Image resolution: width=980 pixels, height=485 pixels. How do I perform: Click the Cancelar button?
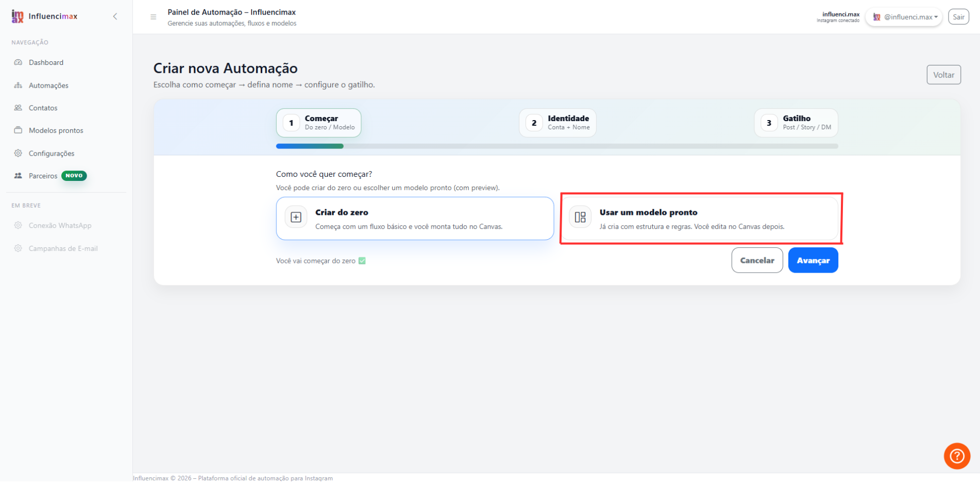757,260
